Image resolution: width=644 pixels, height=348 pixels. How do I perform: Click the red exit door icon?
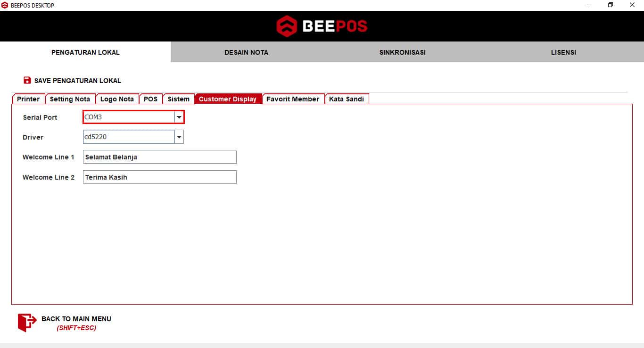coord(27,323)
